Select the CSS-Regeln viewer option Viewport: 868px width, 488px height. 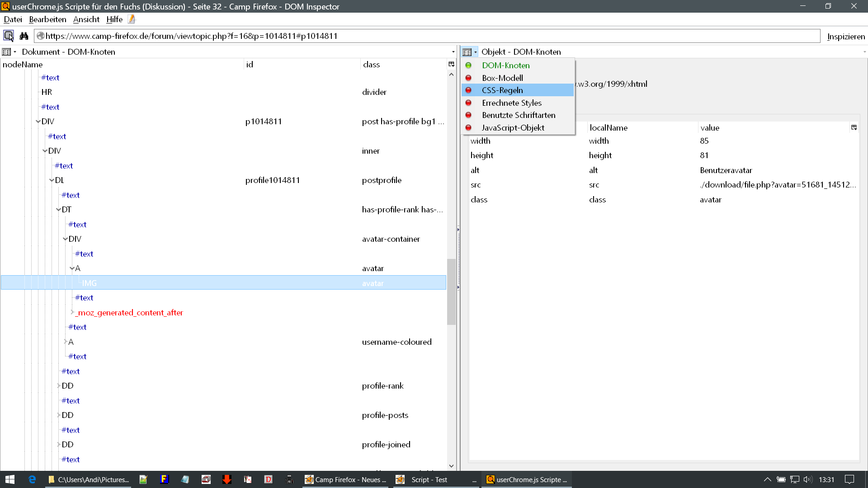[502, 90]
